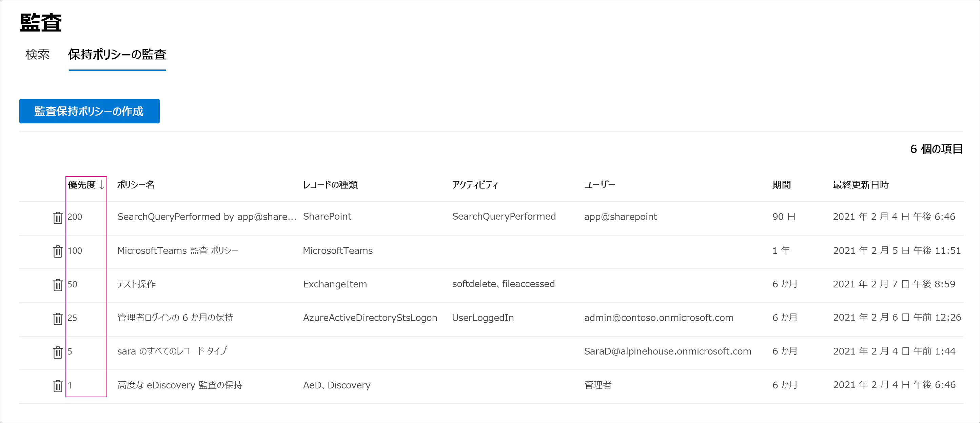
Task: Click the date 2021 年 2 月 6 日 午前 12:26
Action: point(897,318)
